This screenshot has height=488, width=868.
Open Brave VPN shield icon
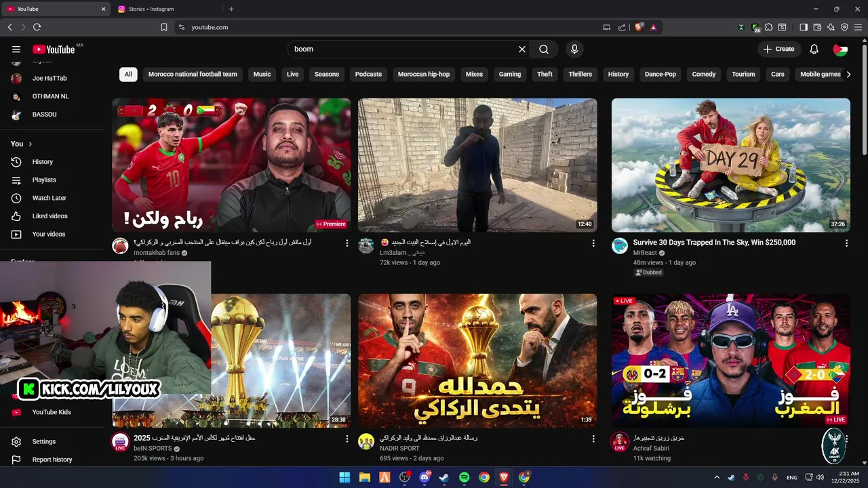click(x=844, y=27)
